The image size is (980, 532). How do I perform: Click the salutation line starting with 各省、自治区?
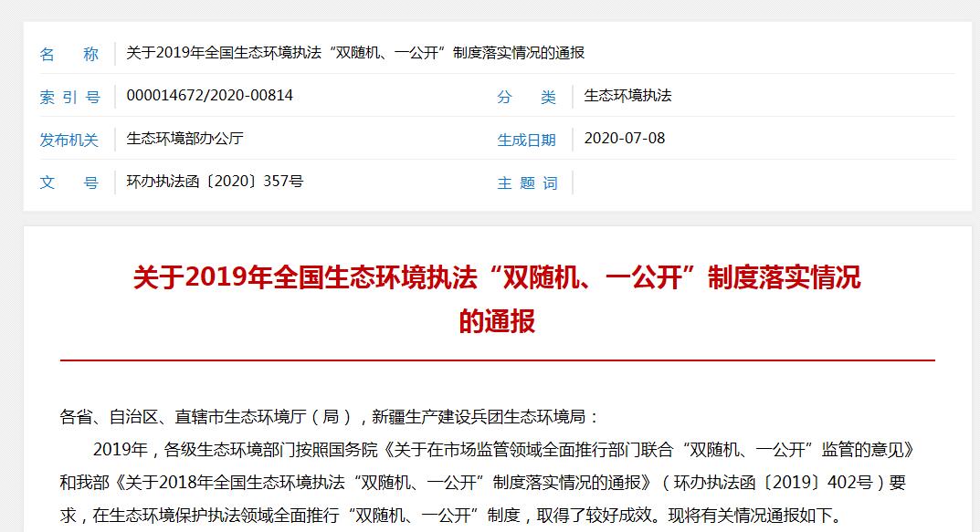[330, 417]
